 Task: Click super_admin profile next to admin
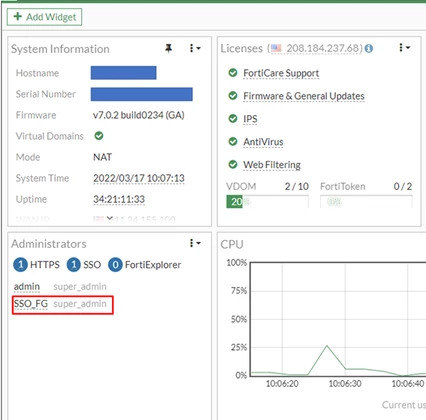coord(80,287)
